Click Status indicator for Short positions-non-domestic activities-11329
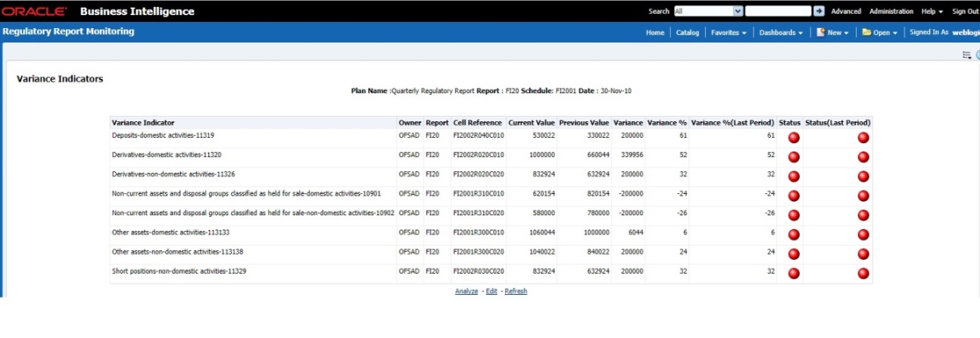980x338 pixels. pos(794,274)
